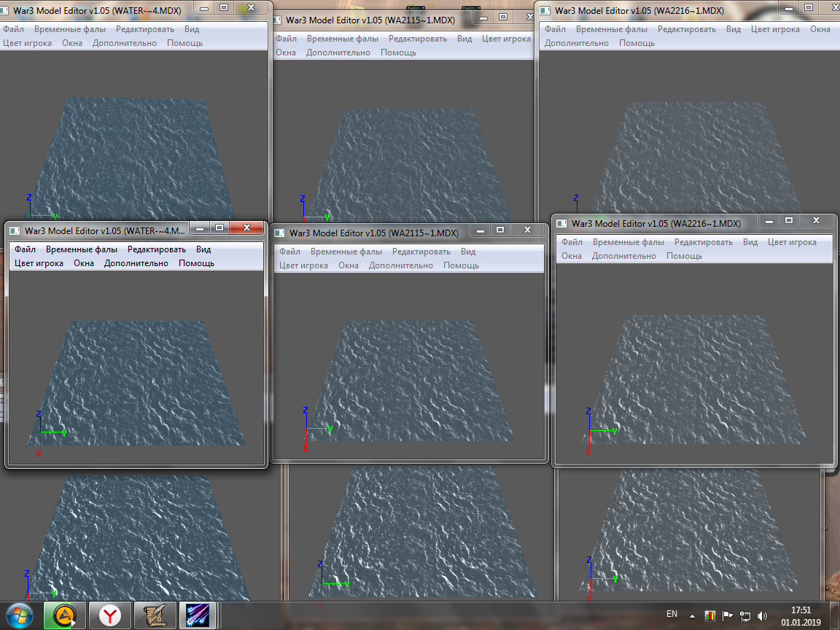Open Помощь menu in active WATER-~4.M... window
Screen dimensions: 840x630
pyautogui.click(x=197, y=263)
